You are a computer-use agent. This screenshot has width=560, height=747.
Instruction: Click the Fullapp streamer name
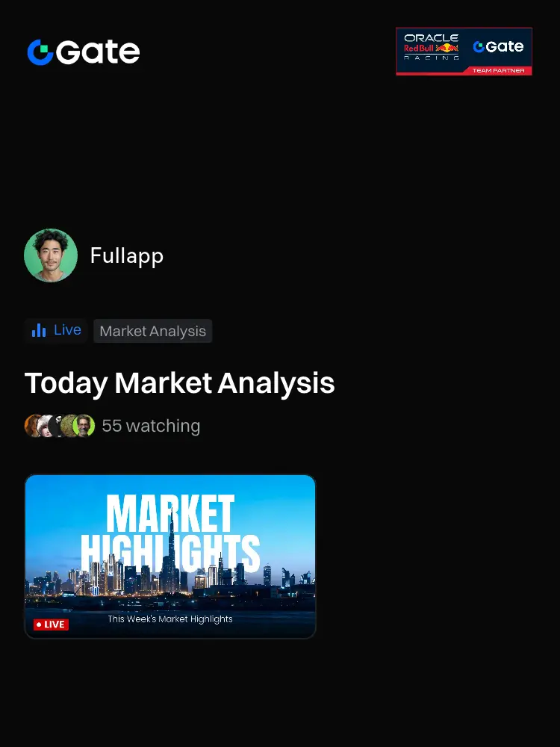point(127,255)
